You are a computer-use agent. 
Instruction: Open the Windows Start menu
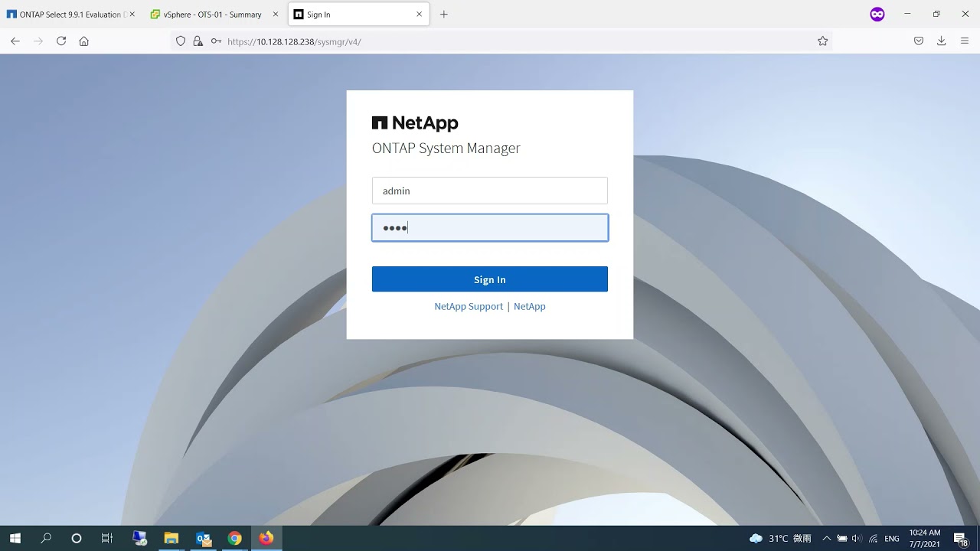[x=15, y=539]
